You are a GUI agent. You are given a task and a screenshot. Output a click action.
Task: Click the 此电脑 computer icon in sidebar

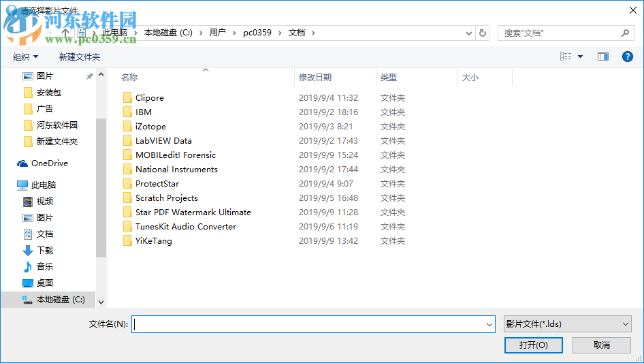pos(22,185)
